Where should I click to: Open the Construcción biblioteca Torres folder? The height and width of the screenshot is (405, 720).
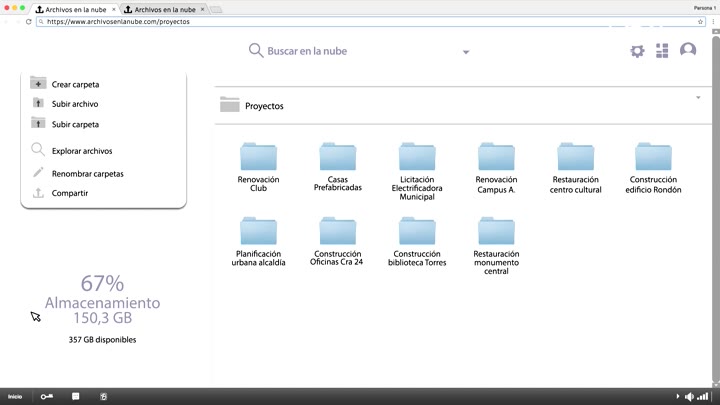click(417, 232)
